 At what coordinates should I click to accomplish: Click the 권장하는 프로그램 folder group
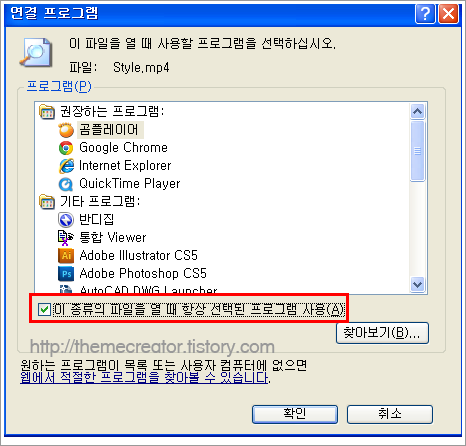coord(102,111)
